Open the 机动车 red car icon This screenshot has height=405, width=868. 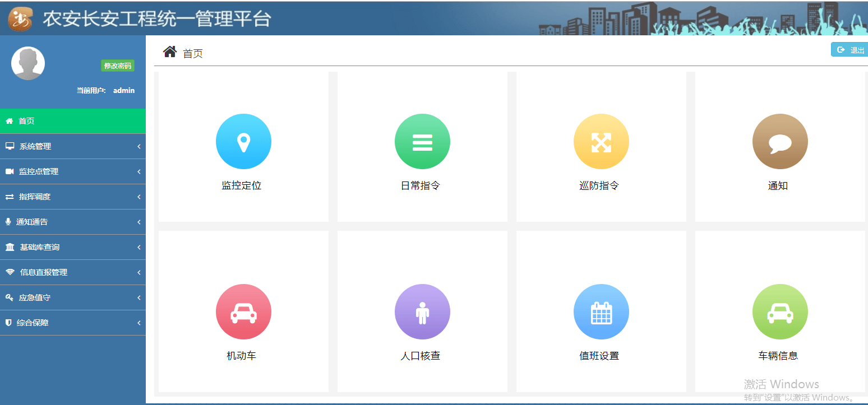243,312
